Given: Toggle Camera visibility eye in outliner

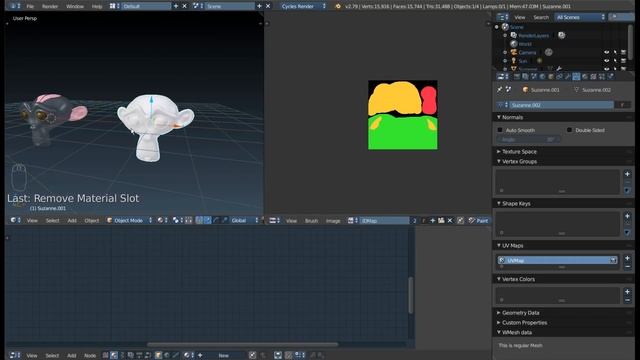Looking at the screenshot, I should coord(607,52).
